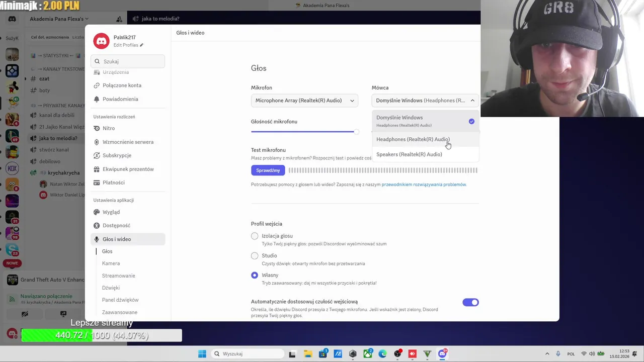This screenshot has height=362, width=644.
Task: Click the invite people icon beside server name
Action: tap(119, 19)
